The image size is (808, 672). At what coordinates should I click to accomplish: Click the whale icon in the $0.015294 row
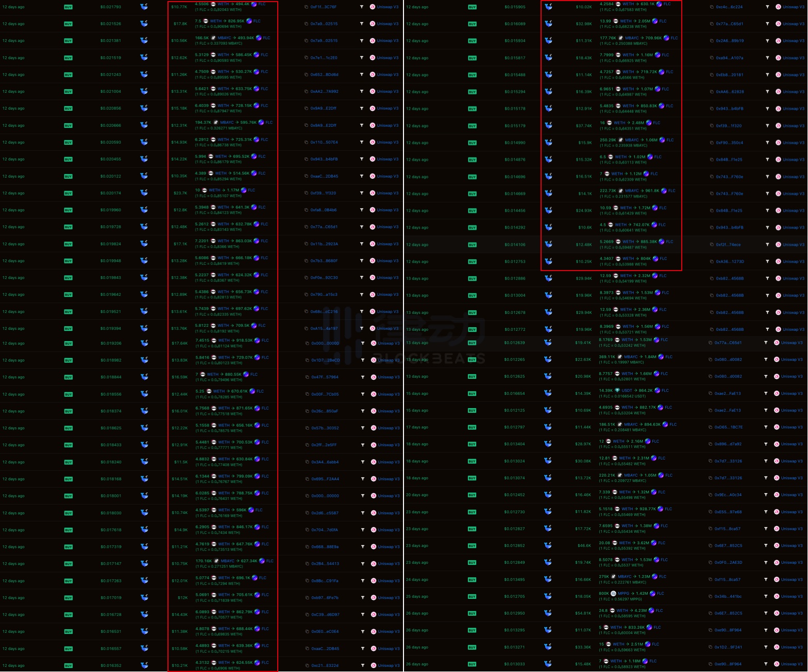[548, 92]
